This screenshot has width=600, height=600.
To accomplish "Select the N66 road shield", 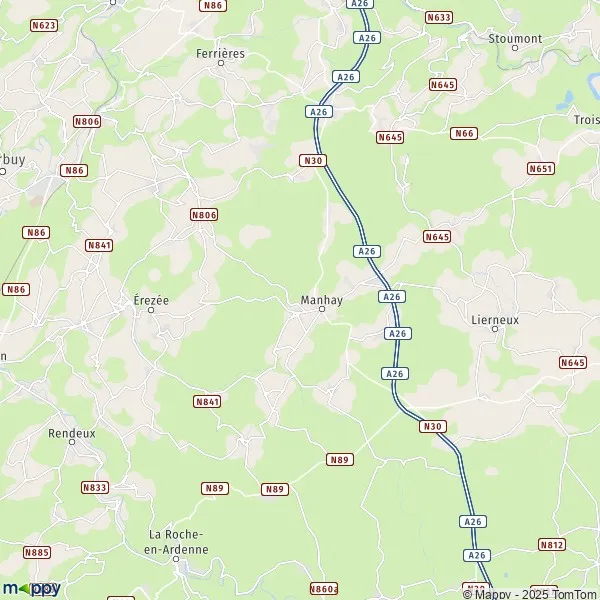I will click(x=464, y=133).
